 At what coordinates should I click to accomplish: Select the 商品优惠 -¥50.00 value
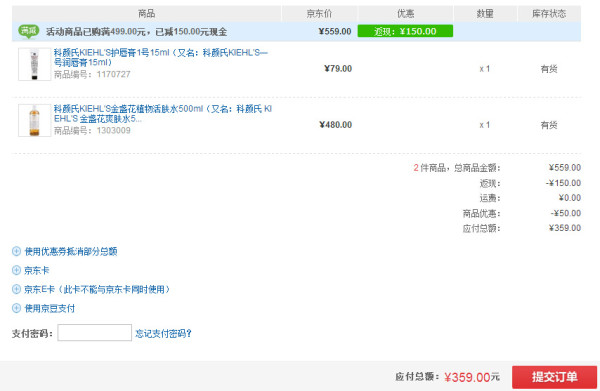(x=566, y=213)
